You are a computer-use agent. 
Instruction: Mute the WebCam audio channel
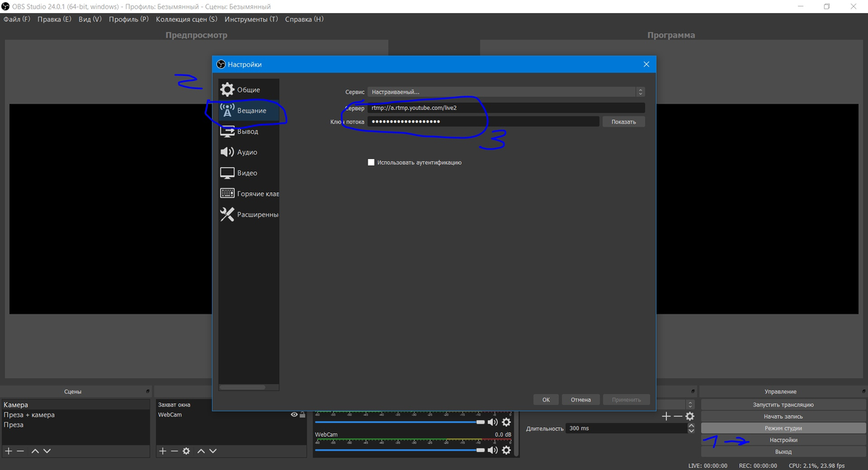point(493,450)
